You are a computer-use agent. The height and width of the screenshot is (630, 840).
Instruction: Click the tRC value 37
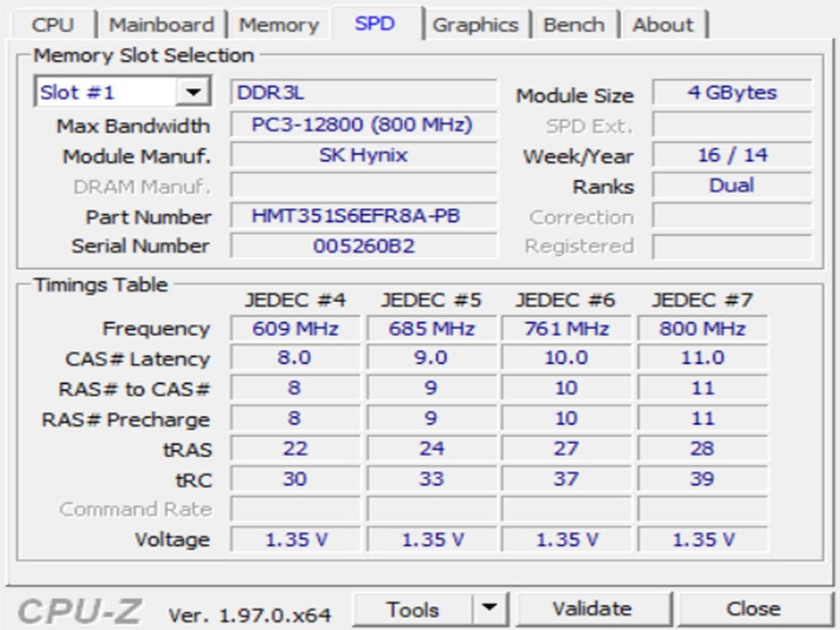(x=566, y=479)
